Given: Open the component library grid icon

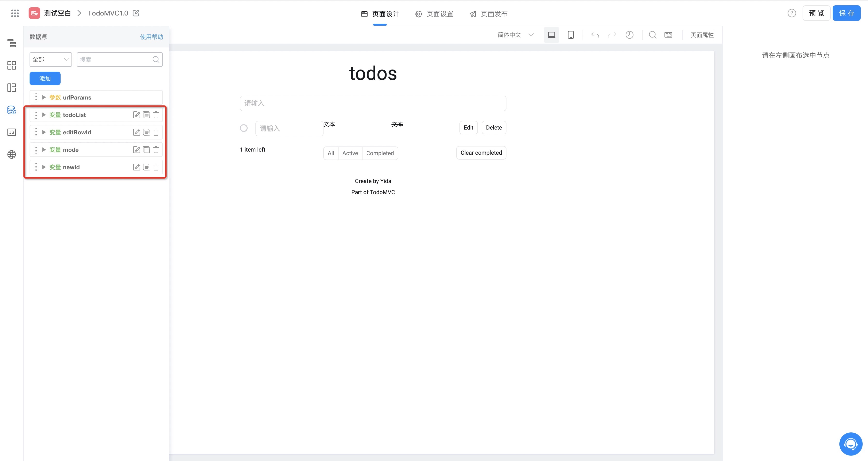Looking at the screenshot, I should (x=11, y=65).
